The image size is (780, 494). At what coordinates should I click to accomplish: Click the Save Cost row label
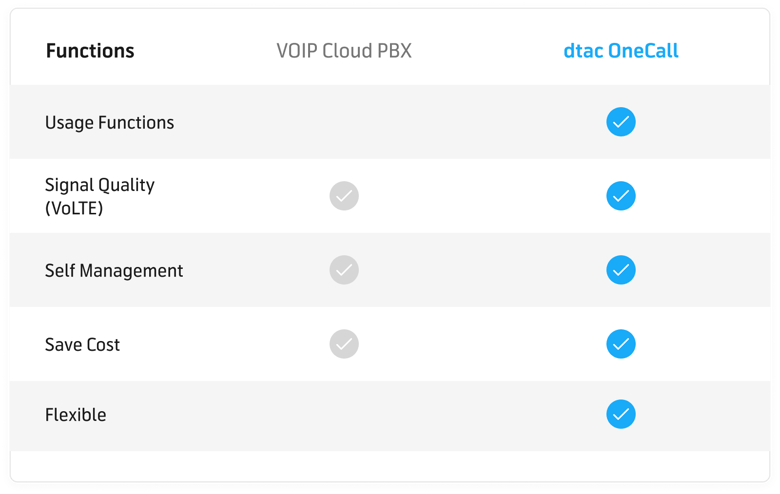pos(82,344)
